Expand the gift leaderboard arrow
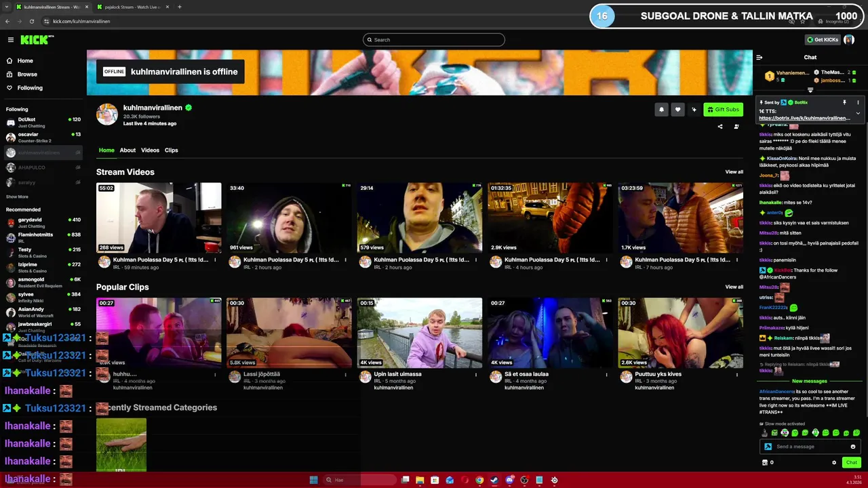The height and width of the screenshot is (488, 868). point(810,89)
